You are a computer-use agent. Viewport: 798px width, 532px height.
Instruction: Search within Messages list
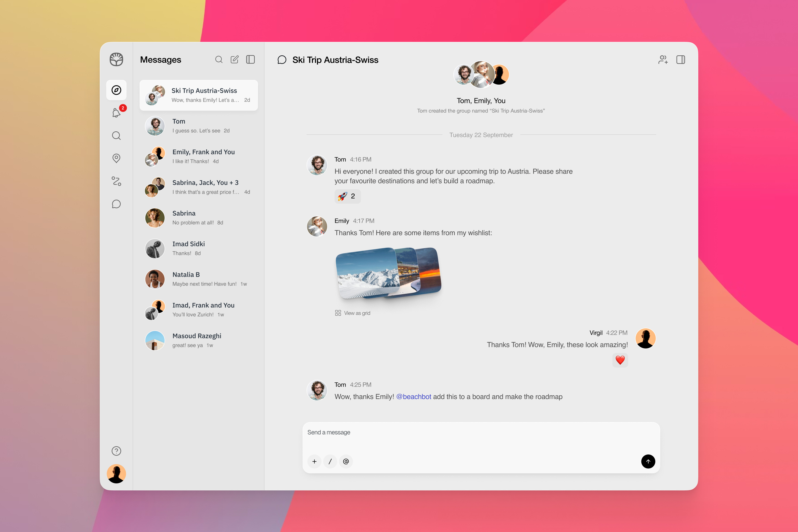pos(219,60)
